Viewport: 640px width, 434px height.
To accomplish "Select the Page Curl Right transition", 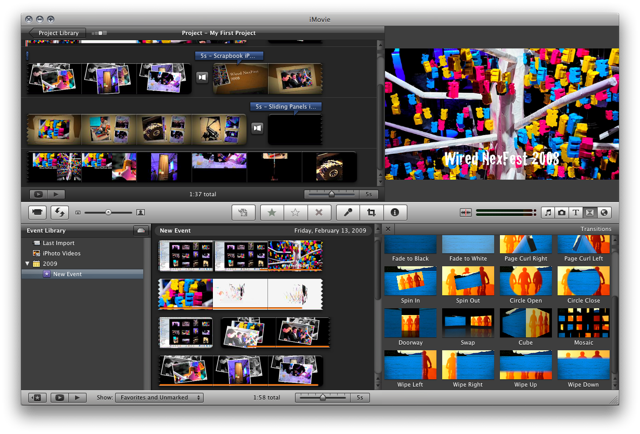I will 526,248.
